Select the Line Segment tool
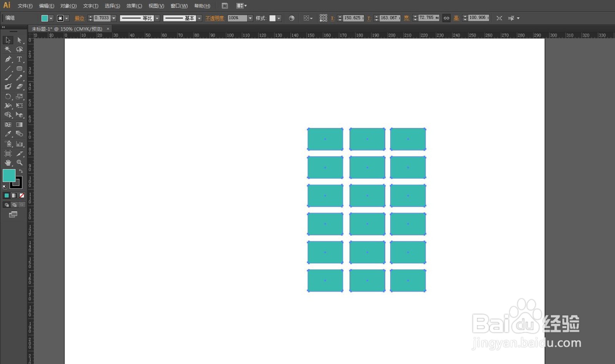 pos(8,68)
